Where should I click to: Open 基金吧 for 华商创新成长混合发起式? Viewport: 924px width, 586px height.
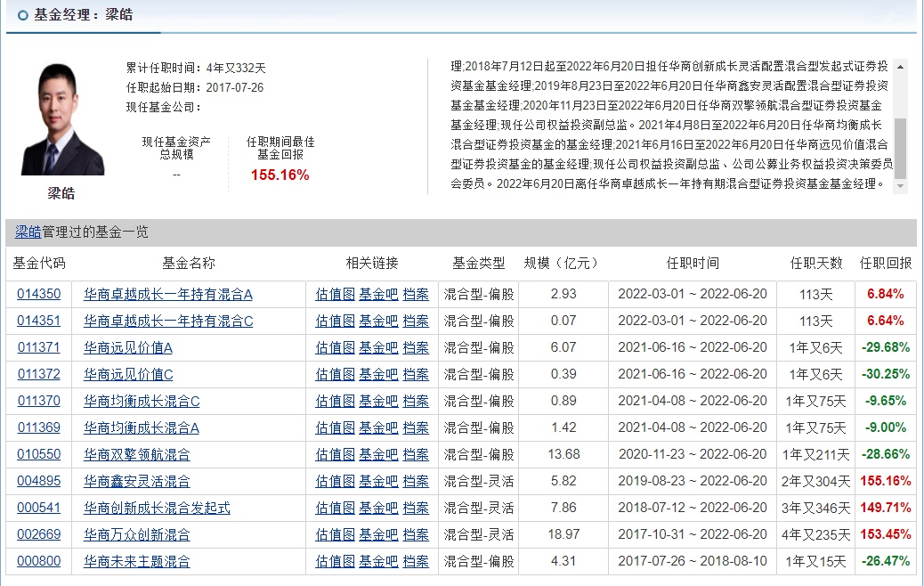(378, 508)
